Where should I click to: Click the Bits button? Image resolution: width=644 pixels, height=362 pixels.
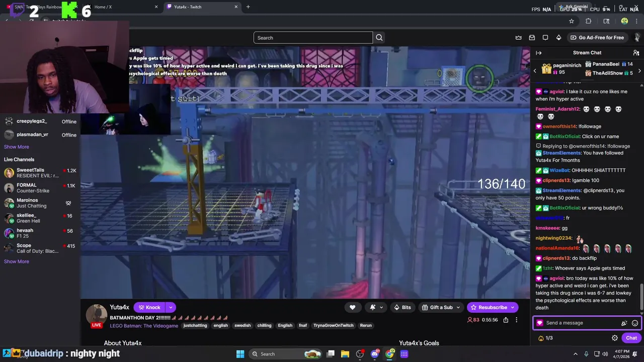[x=402, y=307]
